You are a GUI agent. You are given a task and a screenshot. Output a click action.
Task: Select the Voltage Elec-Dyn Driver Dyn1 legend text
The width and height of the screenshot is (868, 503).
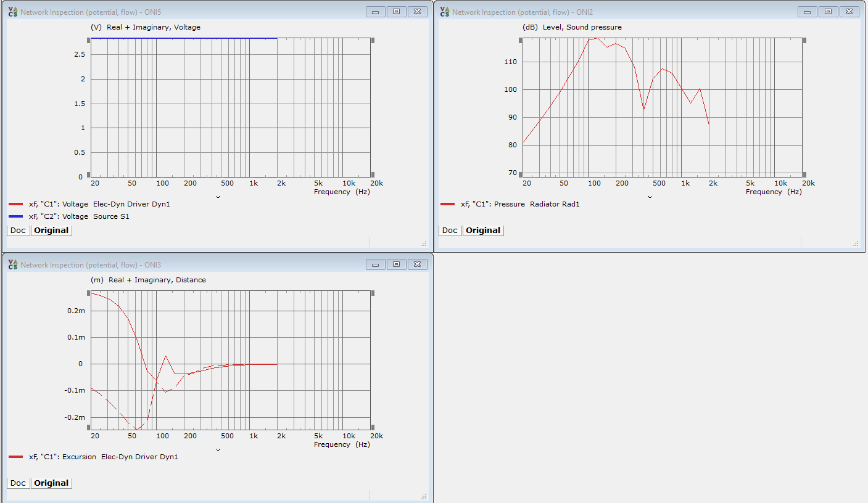(x=99, y=204)
